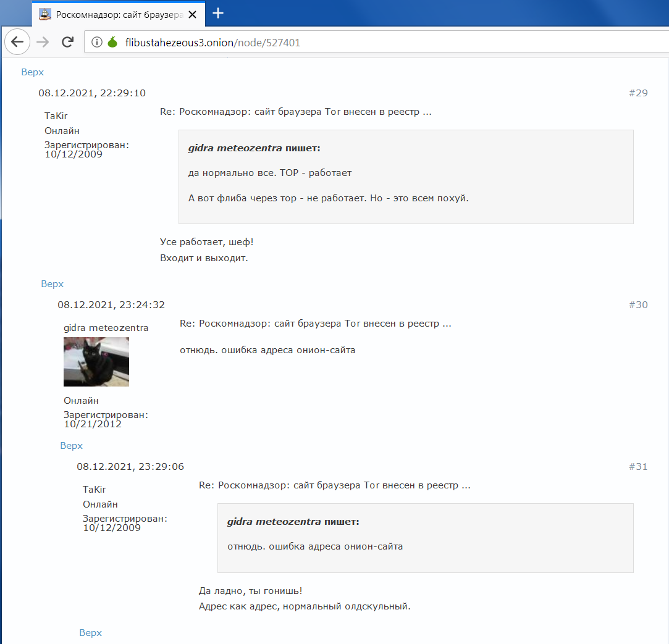
Task: Reload the current page
Action: [x=67, y=42]
